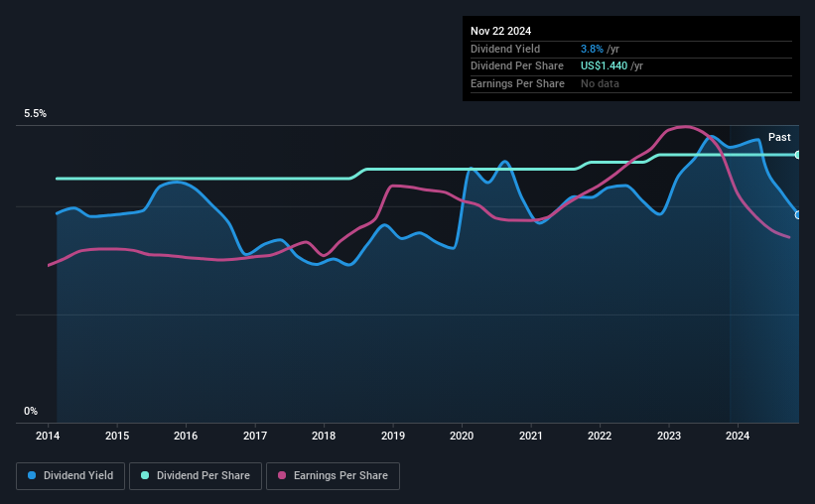The image size is (815, 504).
Task: Click the blue dot in the Dividend Yield legend
Action: (33, 476)
